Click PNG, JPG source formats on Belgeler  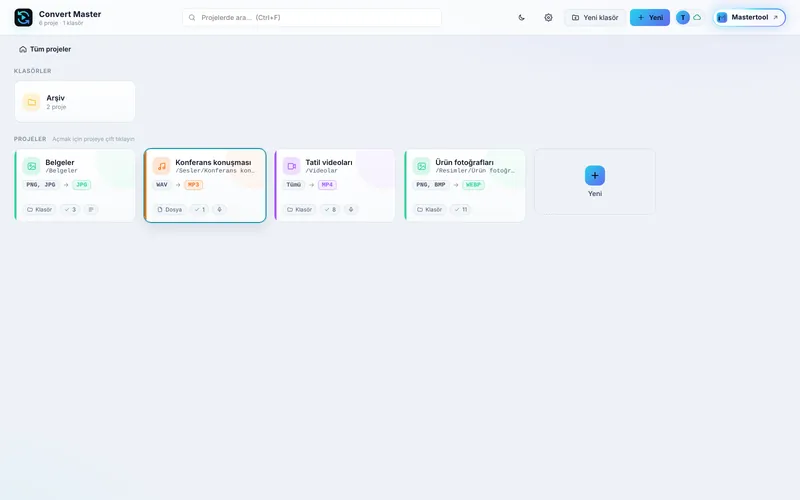click(x=41, y=185)
